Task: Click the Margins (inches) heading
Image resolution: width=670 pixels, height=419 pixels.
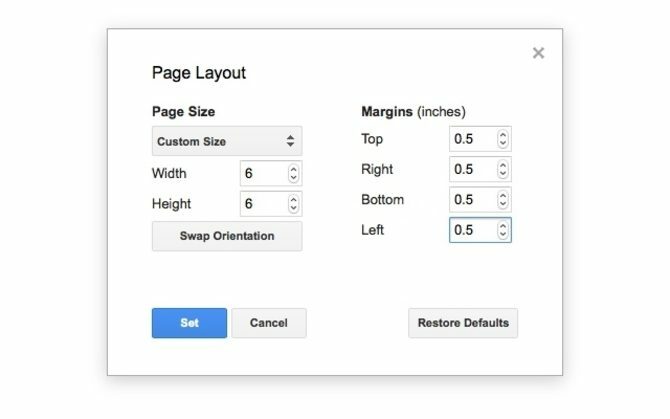Action: click(x=413, y=111)
